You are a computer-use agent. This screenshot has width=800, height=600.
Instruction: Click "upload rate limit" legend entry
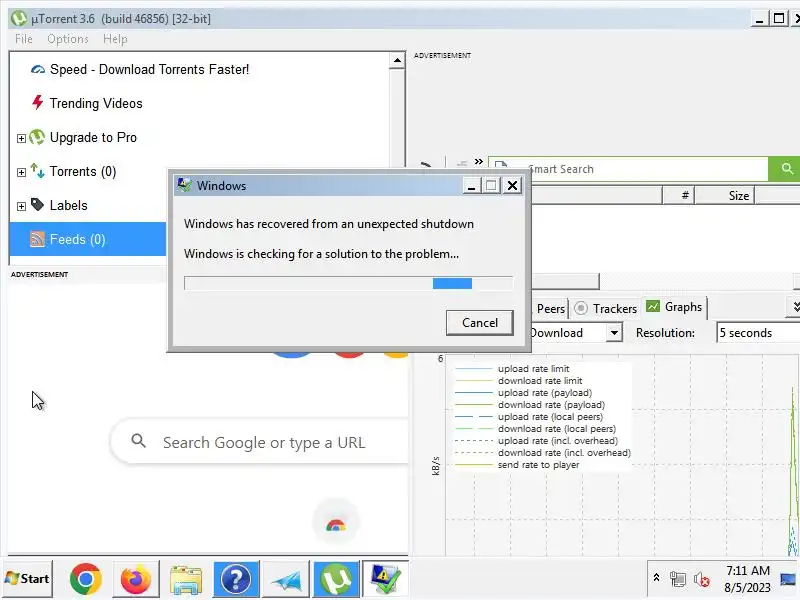point(534,368)
